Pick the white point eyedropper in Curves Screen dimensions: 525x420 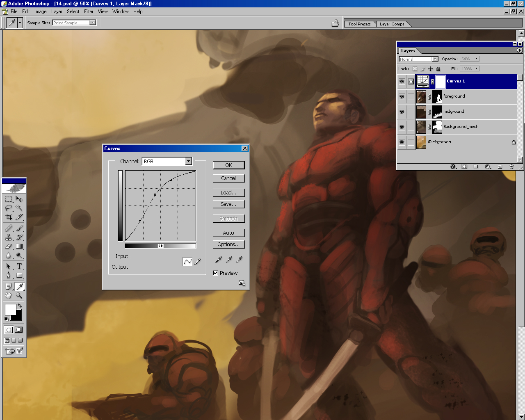[239, 259]
